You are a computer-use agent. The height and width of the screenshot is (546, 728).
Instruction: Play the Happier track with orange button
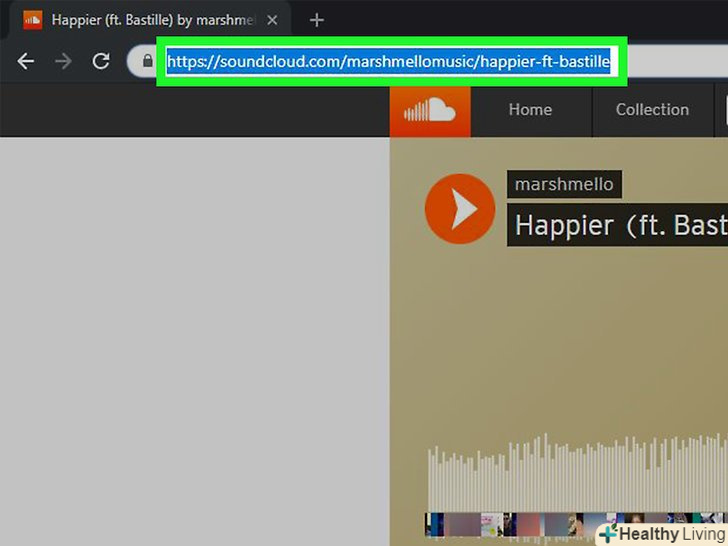tap(460, 208)
